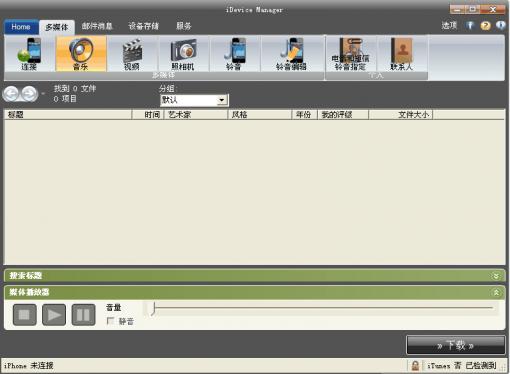Switch to the 服务 services tab

[184, 26]
